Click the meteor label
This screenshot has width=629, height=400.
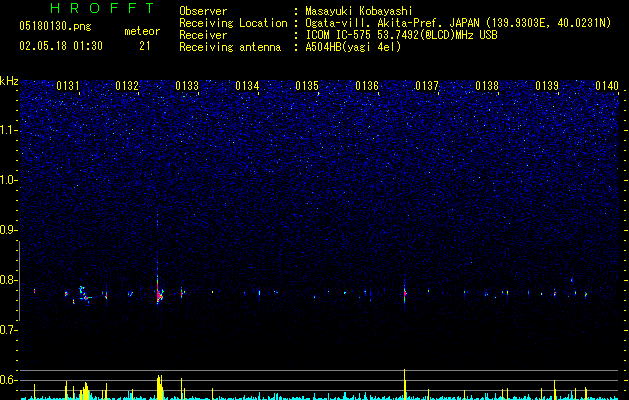point(142,31)
